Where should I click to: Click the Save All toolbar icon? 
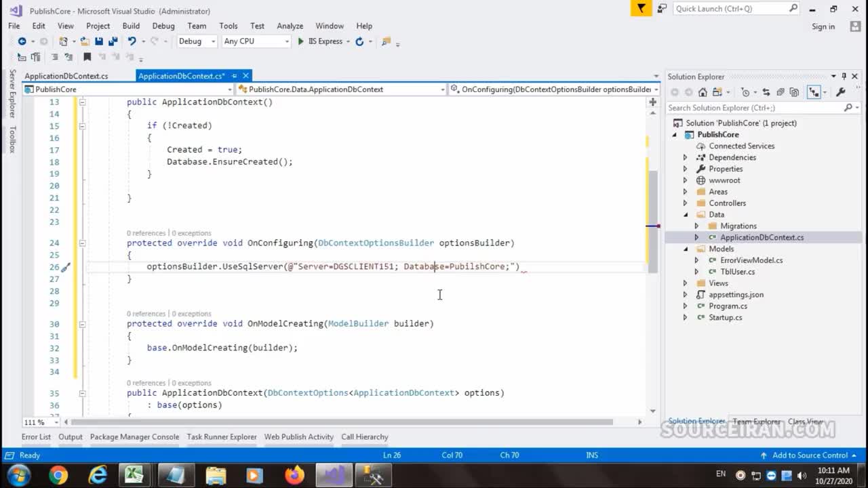pyautogui.click(x=114, y=41)
